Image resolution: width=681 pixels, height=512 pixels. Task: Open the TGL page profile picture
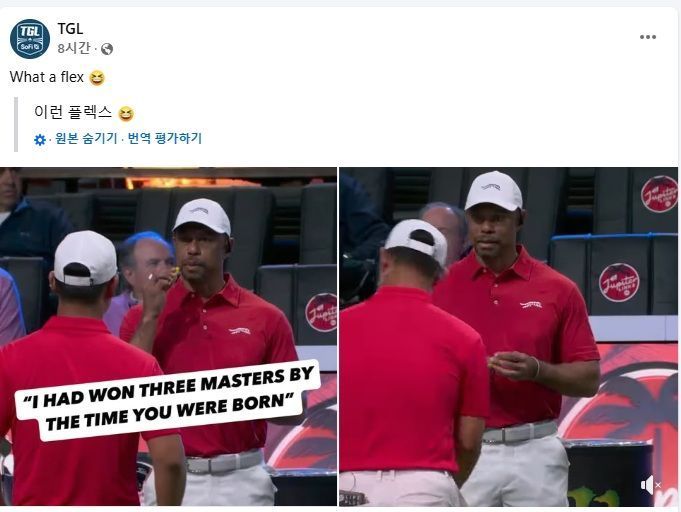[30, 38]
